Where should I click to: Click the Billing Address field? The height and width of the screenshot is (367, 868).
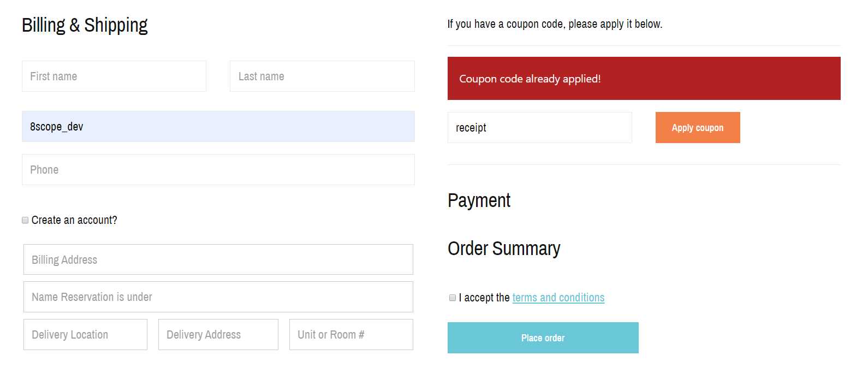pos(217,259)
